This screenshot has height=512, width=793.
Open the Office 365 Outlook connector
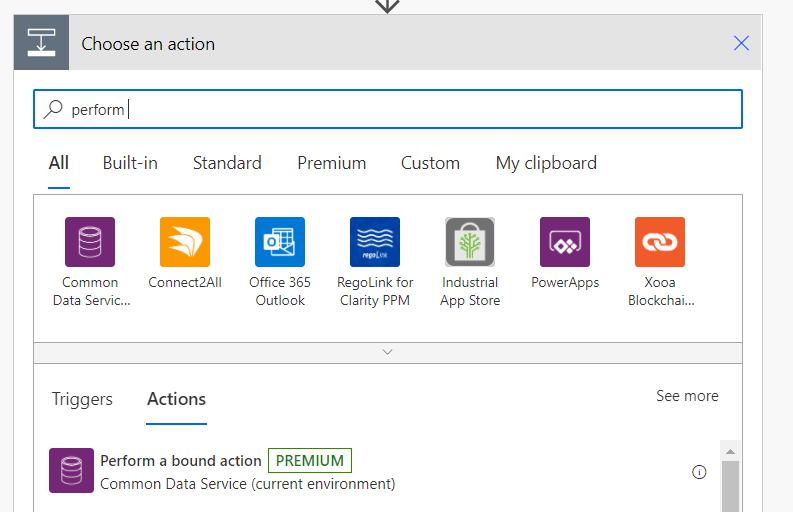280,242
